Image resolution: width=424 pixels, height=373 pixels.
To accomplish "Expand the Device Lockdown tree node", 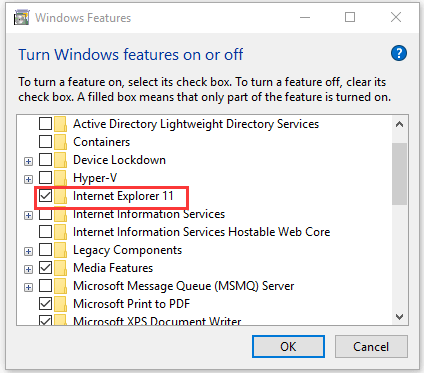I will pyautogui.click(x=28, y=162).
